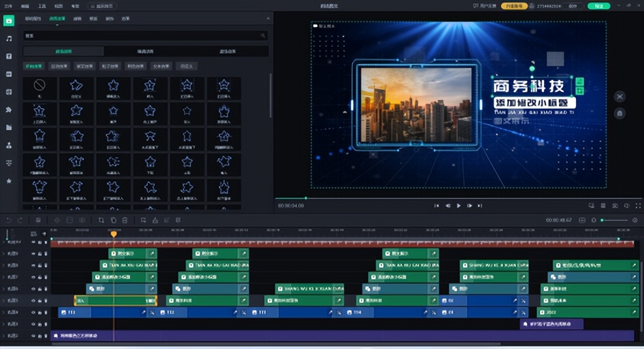Click the green edit icon beside 商务科技 title
644x349 pixels.
[579, 81]
